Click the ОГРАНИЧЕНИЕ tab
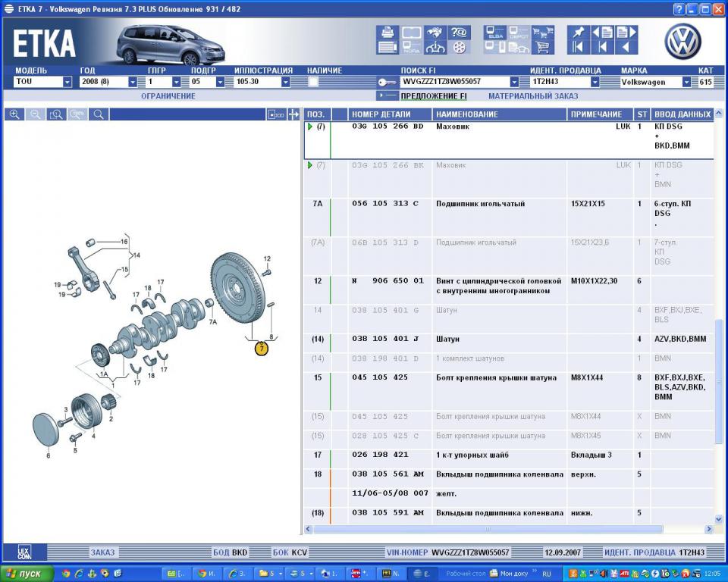The width and height of the screenshot is (728, 582). click(x=168, y=96)
